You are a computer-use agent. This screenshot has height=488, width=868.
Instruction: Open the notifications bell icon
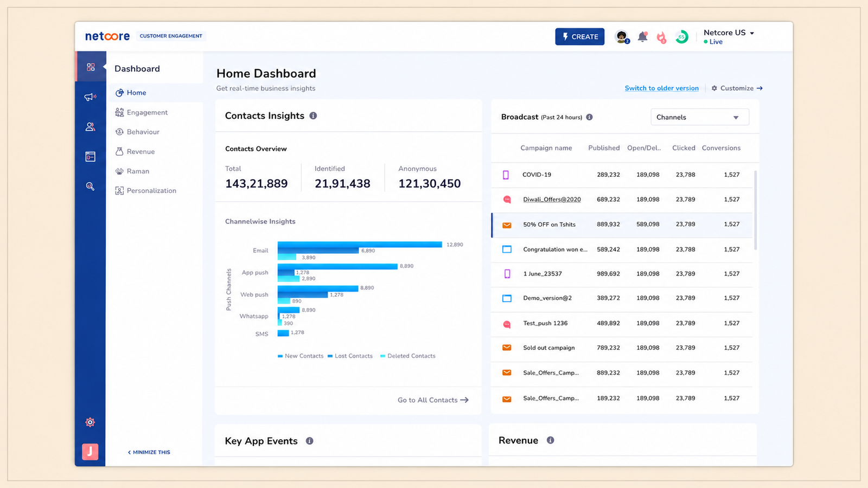[643, 37]
